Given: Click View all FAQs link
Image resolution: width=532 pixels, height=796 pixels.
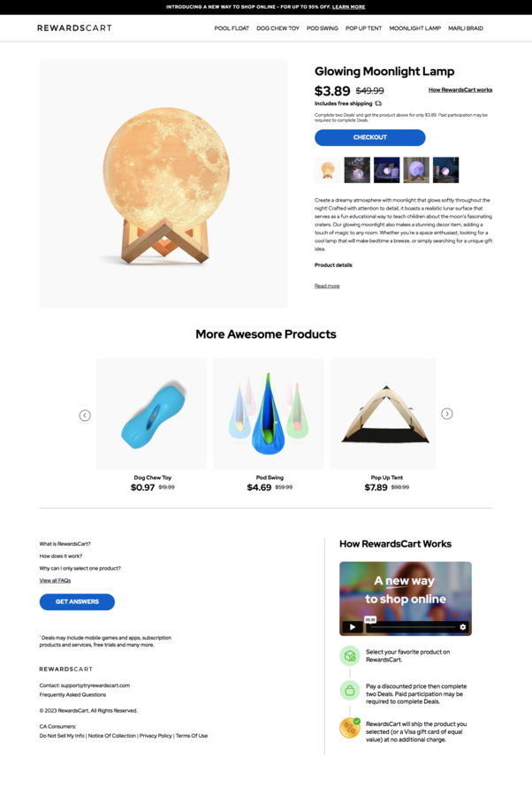Looking at the screenshot, I should pos(56,580).
